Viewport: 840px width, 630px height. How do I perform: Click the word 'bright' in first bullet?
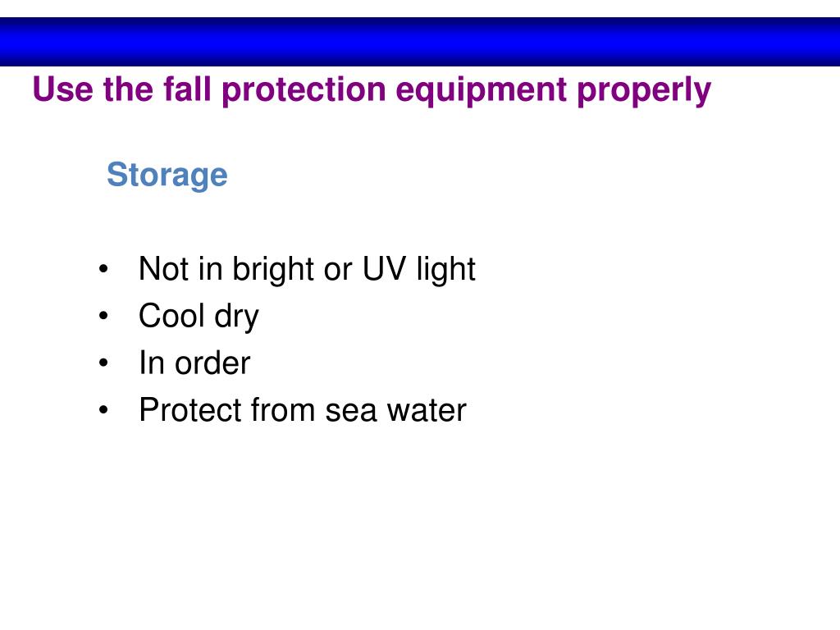pyautogui.click(x=273, y=269)
